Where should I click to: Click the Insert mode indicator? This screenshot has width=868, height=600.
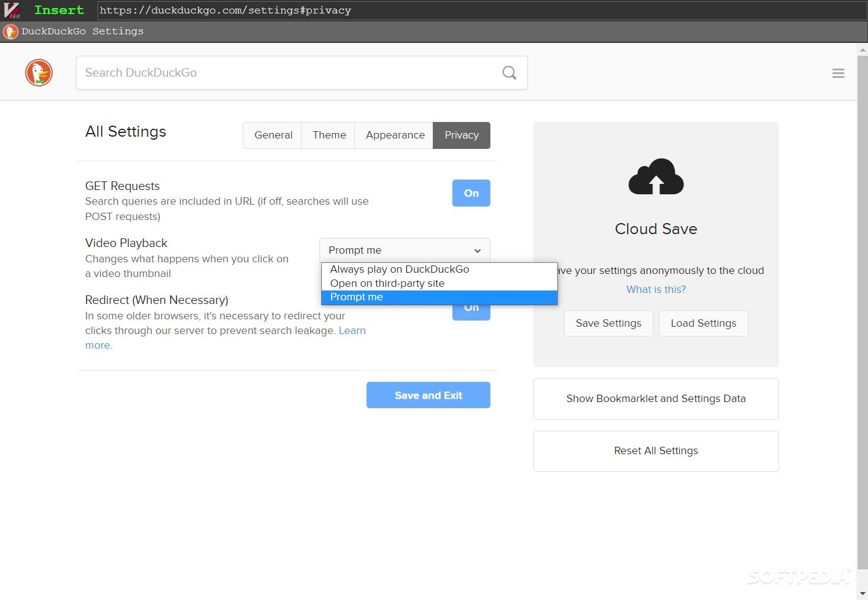click(x=59, y=10)
